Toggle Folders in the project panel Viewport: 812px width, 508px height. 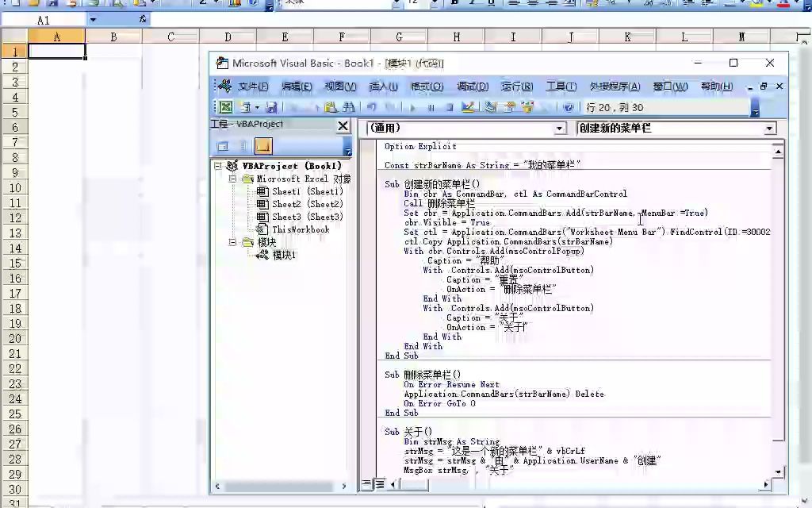pyautogui.click(x=263, y=146)
